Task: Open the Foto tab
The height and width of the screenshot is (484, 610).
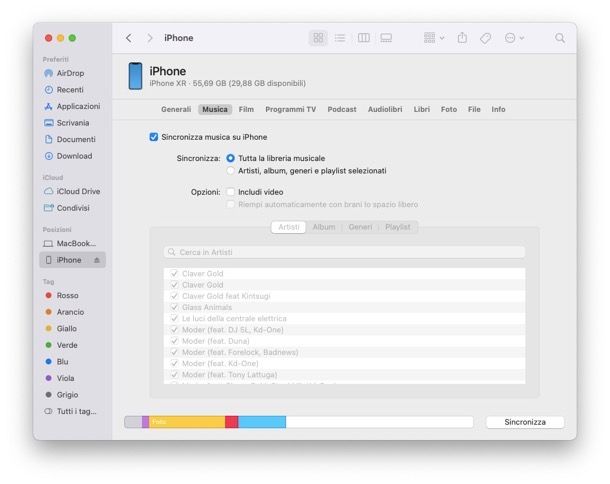Action: [449, 109]
